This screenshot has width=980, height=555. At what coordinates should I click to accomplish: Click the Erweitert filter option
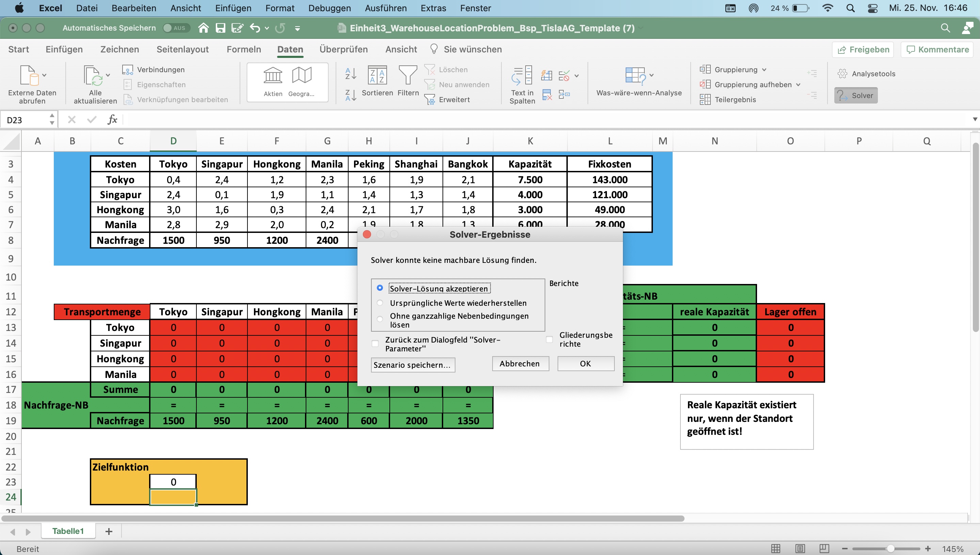coord(447,99)
